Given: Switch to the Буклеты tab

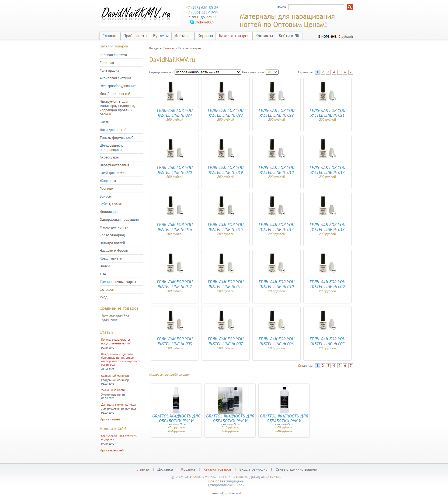Looking at the screenshot, I should coord(161,36).
